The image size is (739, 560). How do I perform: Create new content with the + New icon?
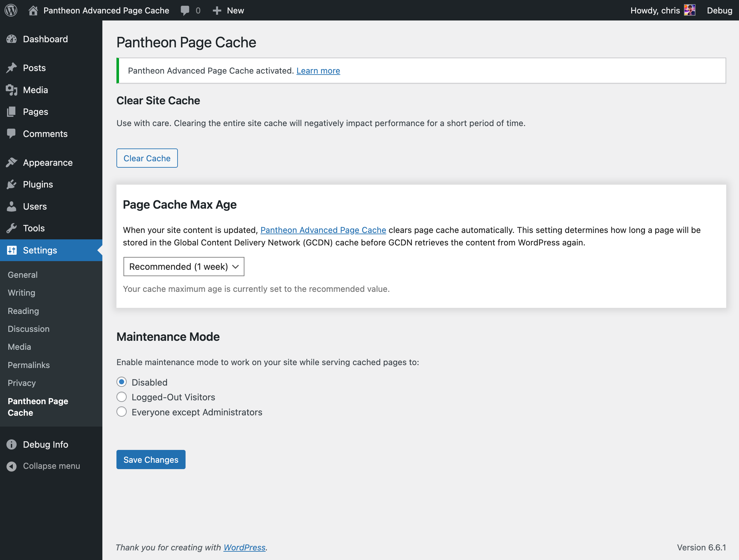(217, 10)
